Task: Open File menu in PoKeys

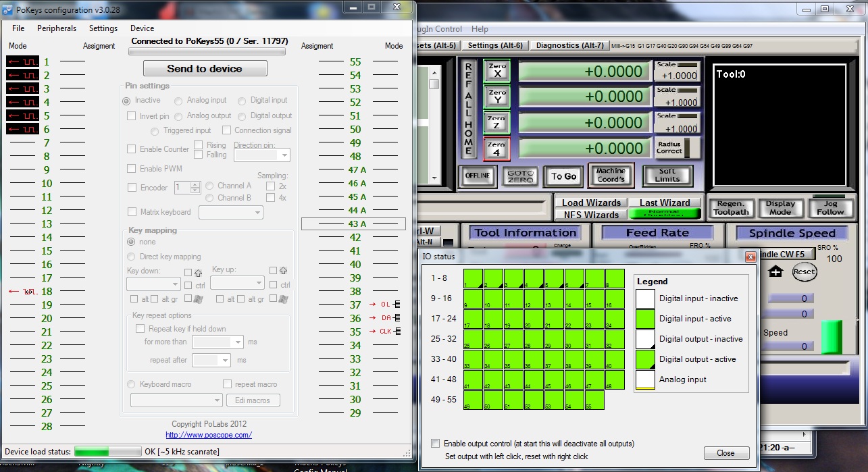Action: coord(18,28)
